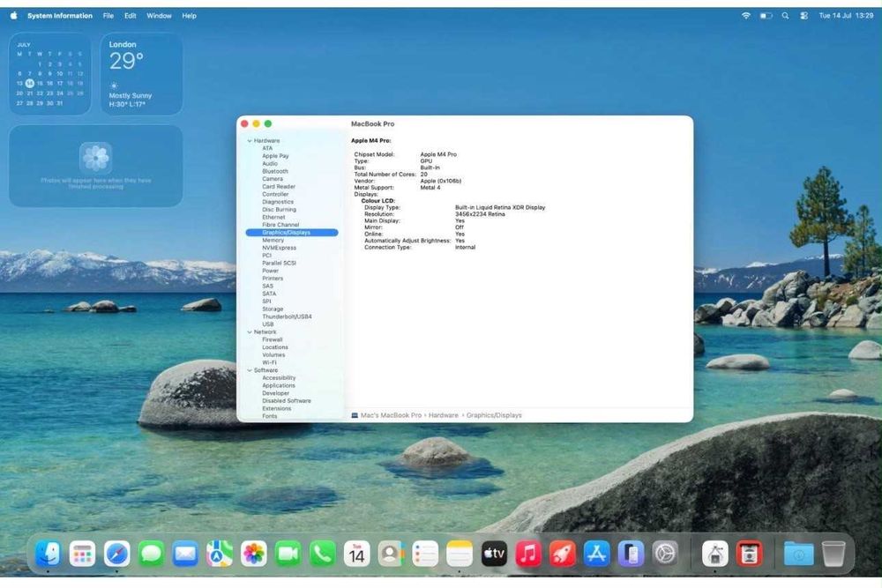Click Hardware in the bottom path bar

point(444,415)
